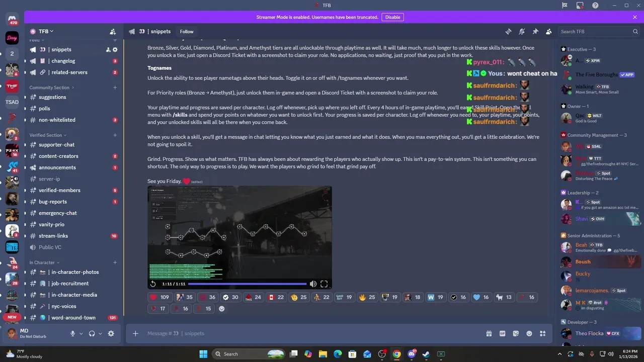The image size is (644, 362).
Task: Open the Help question mark icon
Action: (595, 5)
